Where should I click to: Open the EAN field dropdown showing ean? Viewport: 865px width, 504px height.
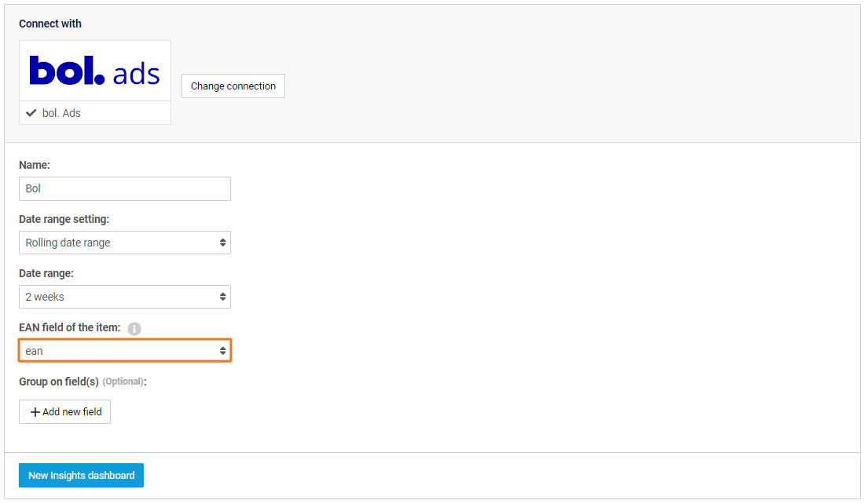(125, 351)
